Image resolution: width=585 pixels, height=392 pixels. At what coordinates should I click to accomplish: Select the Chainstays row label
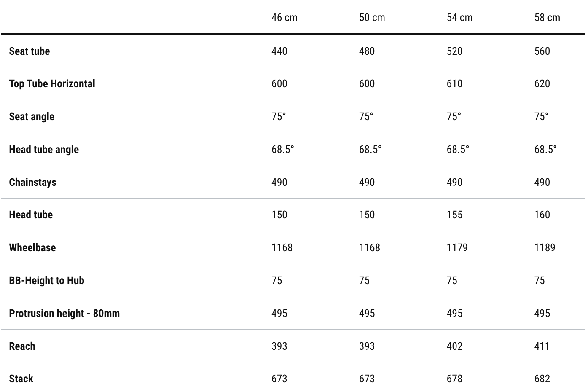32,182
